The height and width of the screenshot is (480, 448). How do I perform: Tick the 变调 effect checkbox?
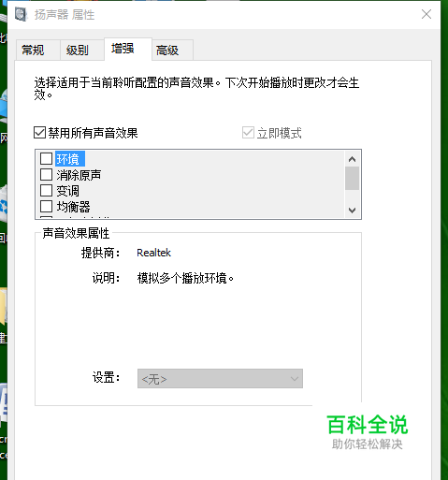click(x=46, y=191)
